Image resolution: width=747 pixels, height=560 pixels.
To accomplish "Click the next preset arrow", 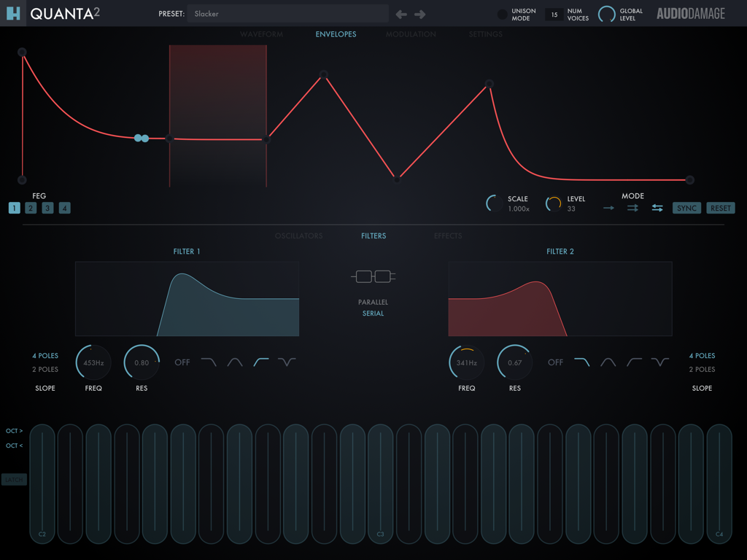I will pos(421,13).
